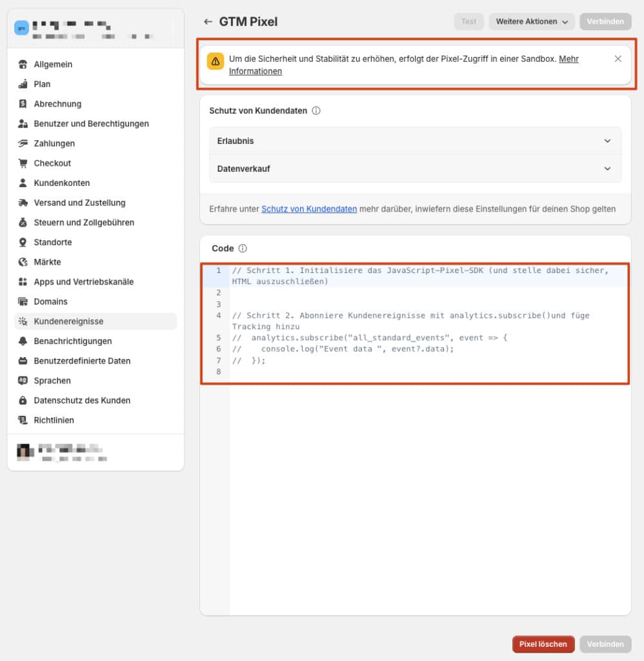Click the Checkout cart icon

tap(23, 163)
